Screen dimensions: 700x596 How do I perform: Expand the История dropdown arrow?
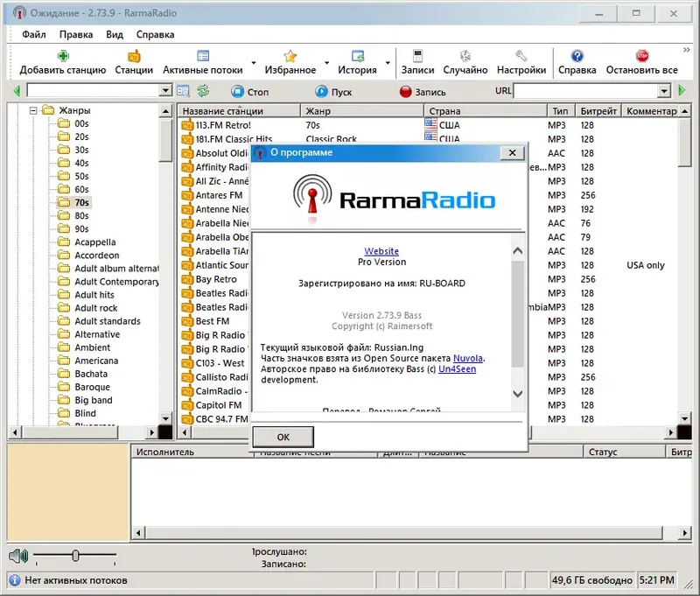click(387, 64)
